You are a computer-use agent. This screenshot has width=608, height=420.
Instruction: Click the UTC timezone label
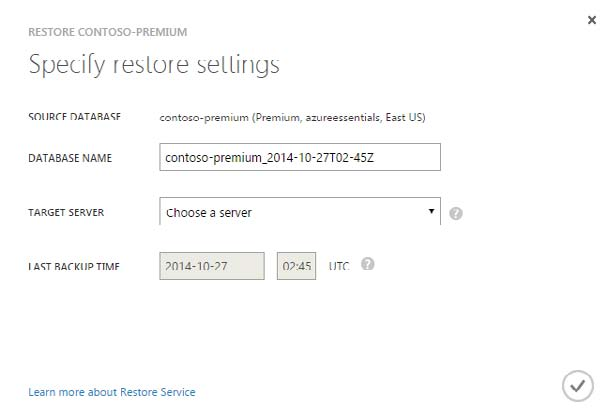(x=339, y=266)
